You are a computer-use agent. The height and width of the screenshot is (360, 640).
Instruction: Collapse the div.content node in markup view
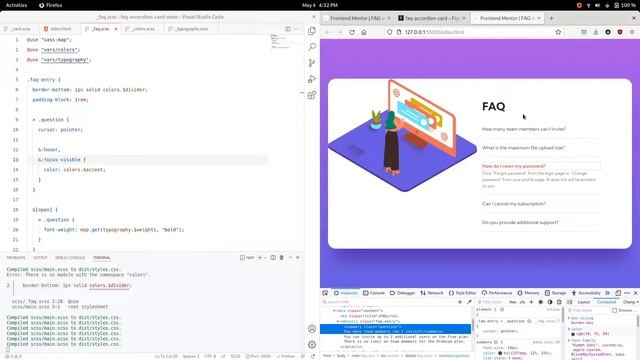click(334, 311)
